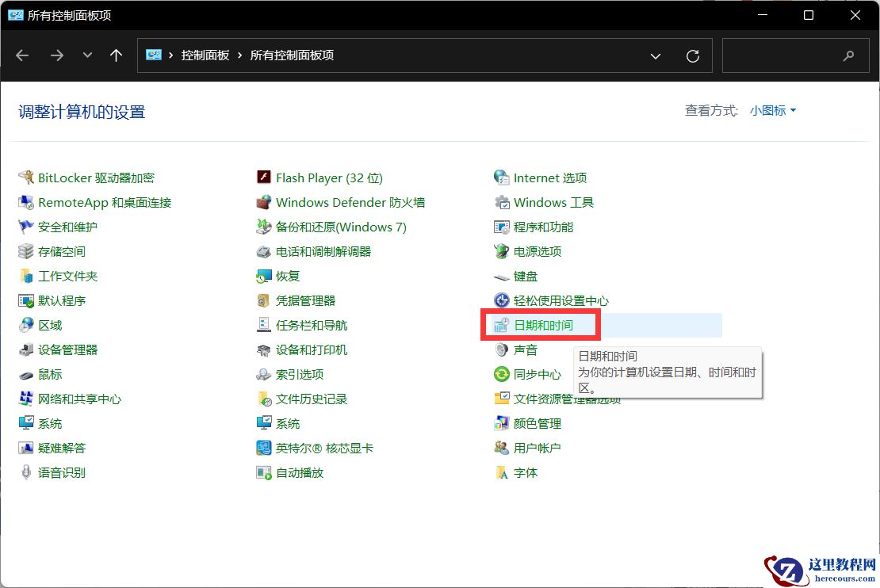Open Windows Defender 防火墙

[x=351, y=202]
